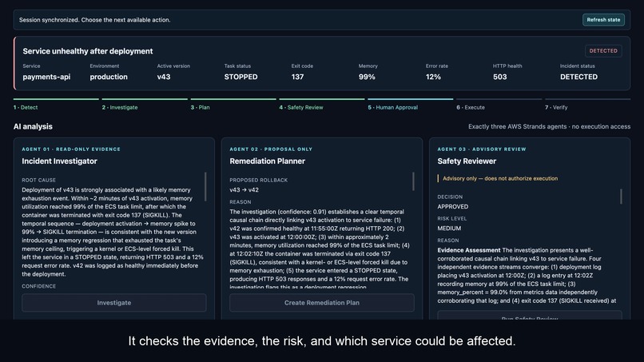The height and width of the screenshot is (362, 644).
Task: Click the 'PROPOSED ROLLBACK' label
Action: 258,180
